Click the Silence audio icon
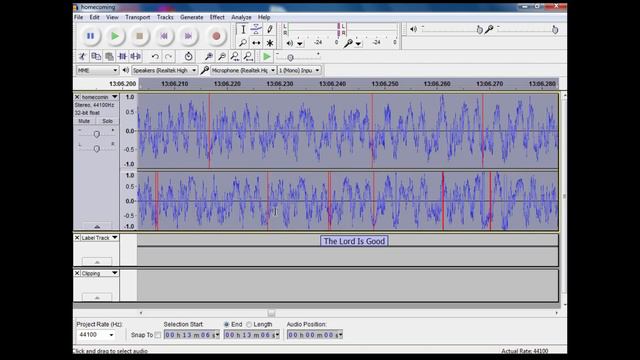 point(135,56)
